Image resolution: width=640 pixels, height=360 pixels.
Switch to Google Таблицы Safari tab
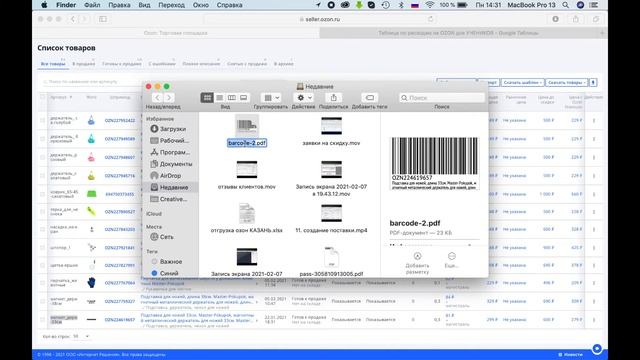click(x=458, y=33)
